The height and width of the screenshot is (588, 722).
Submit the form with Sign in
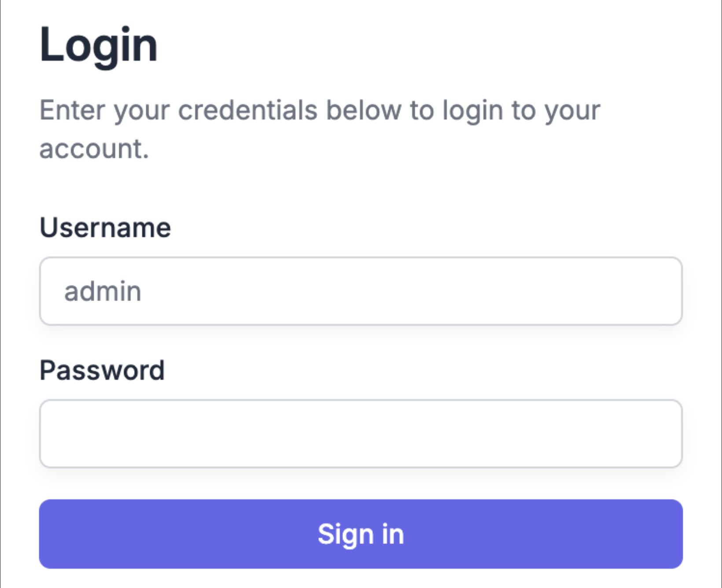(361, 534)
